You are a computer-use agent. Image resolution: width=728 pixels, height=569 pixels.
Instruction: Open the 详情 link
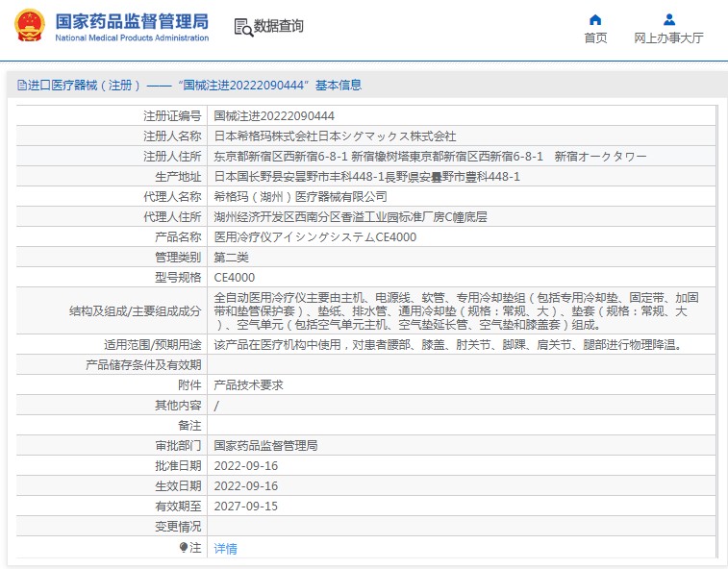pos(225,549)
